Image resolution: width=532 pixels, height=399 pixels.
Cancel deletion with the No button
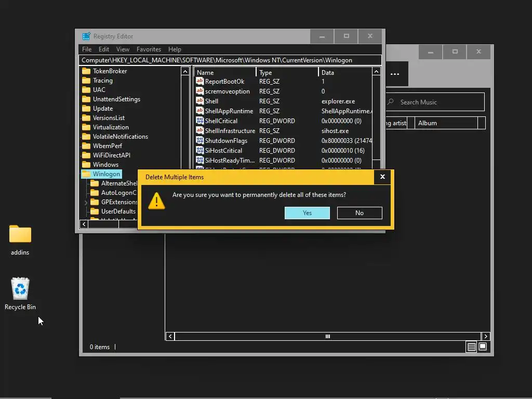(x=360, y=212)
